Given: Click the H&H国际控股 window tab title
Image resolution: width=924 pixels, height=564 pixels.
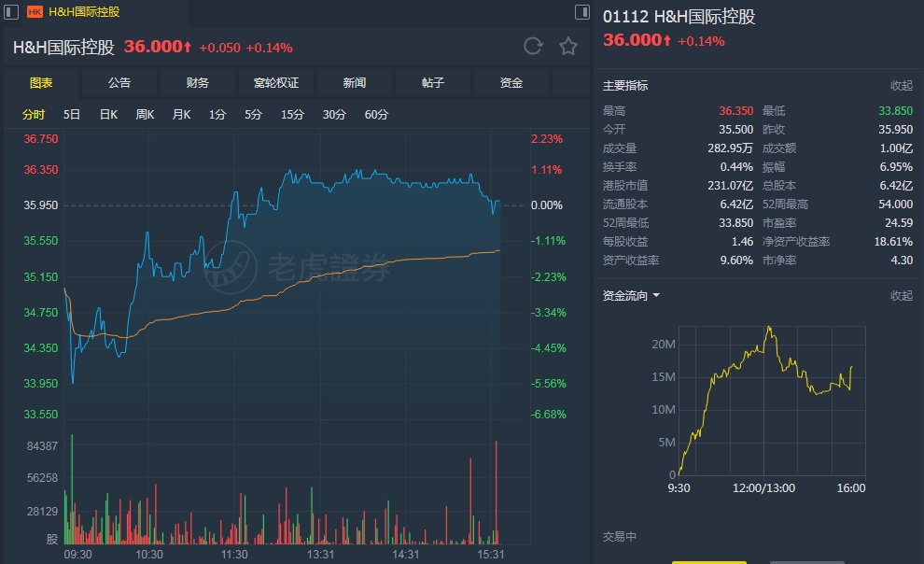Looking at the screenshot, I should click(84, 12).
